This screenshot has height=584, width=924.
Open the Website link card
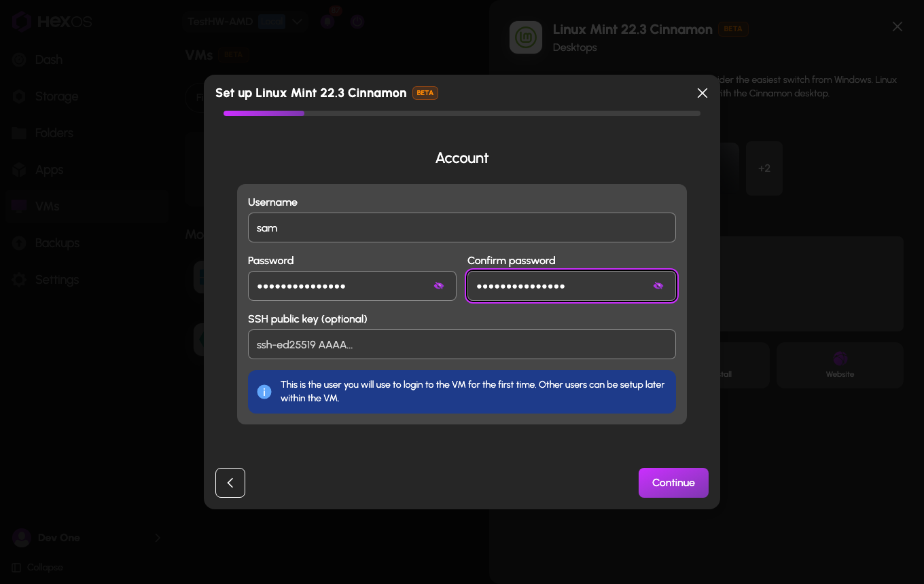click(x=840, y=365)
